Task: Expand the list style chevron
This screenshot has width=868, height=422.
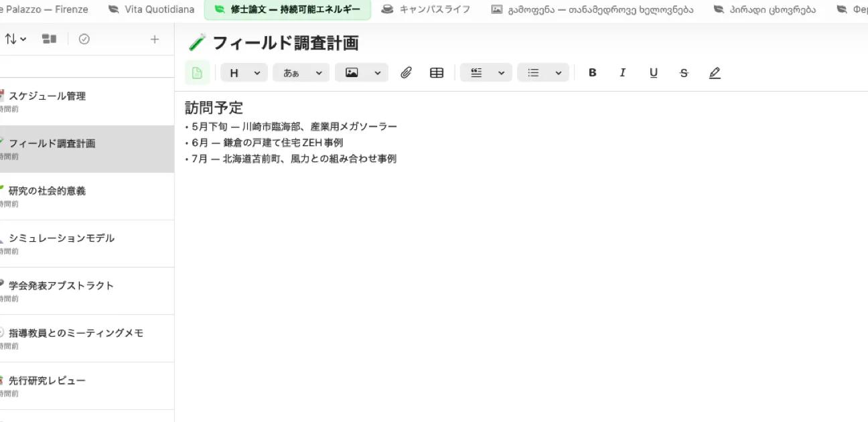Action: tap(559, 73)
